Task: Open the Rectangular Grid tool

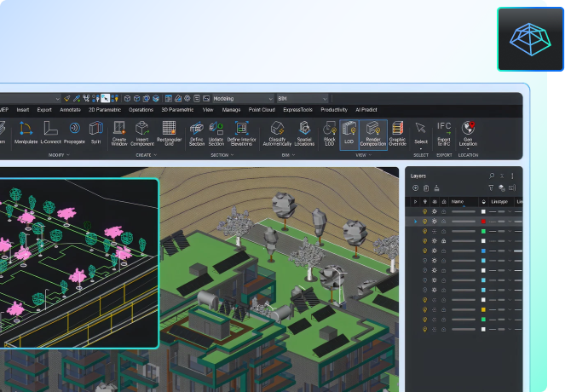Action: tap(169, 132)
